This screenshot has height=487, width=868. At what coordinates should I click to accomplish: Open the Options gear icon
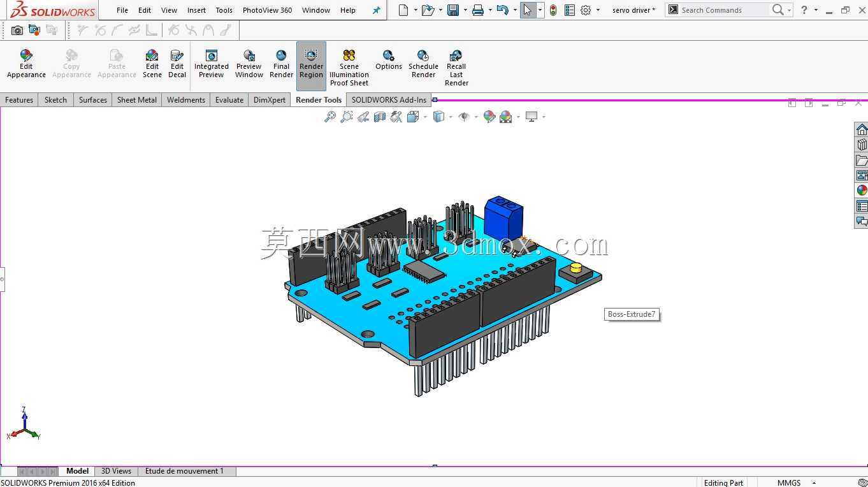(x=586, y=10)
